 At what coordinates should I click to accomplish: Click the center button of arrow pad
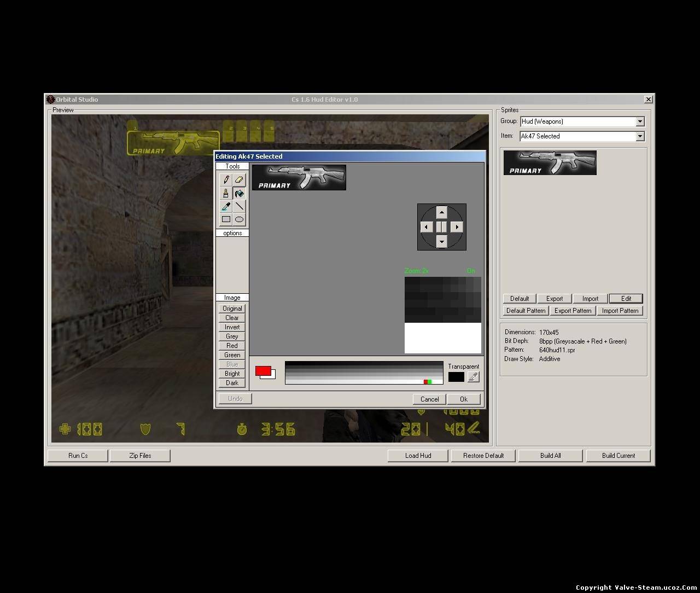click(x=442, y=227)
